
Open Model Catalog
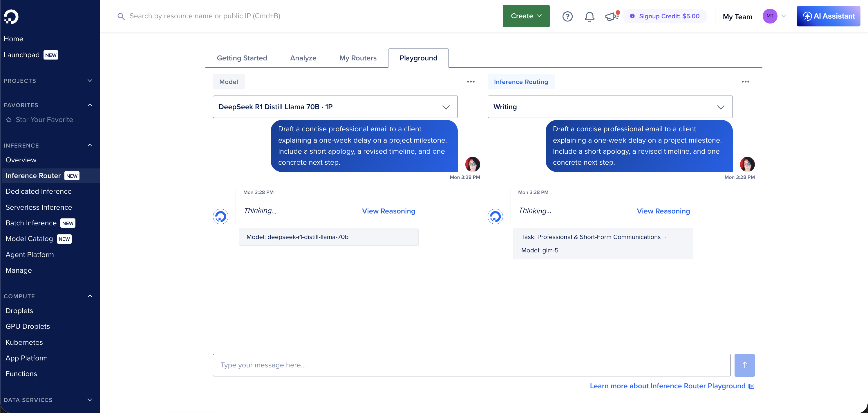click(x=29, y=239)
